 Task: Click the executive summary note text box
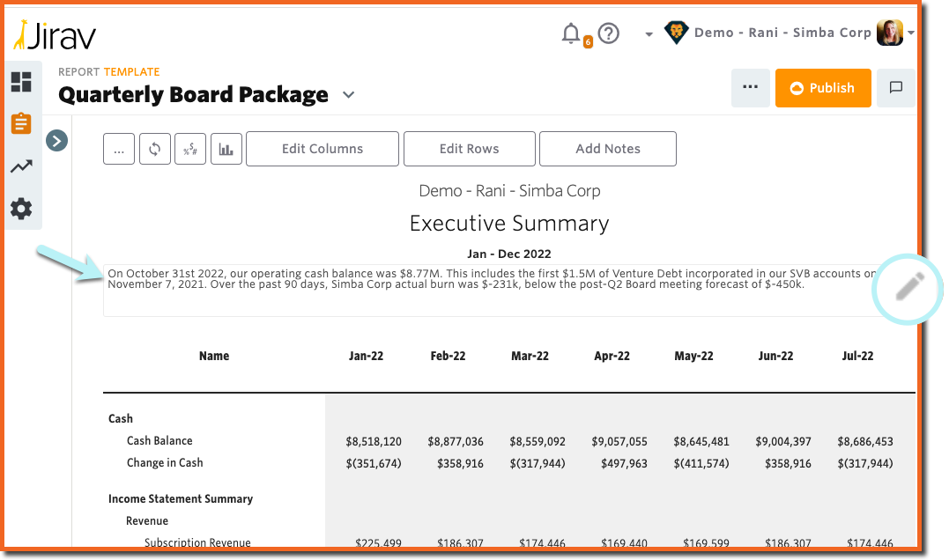pos(490,291)
